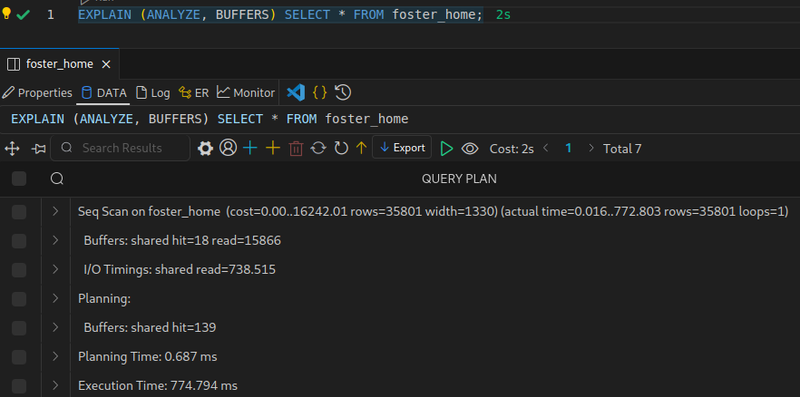
Task: Focus the Search Results input
Action: click(120, 148)
